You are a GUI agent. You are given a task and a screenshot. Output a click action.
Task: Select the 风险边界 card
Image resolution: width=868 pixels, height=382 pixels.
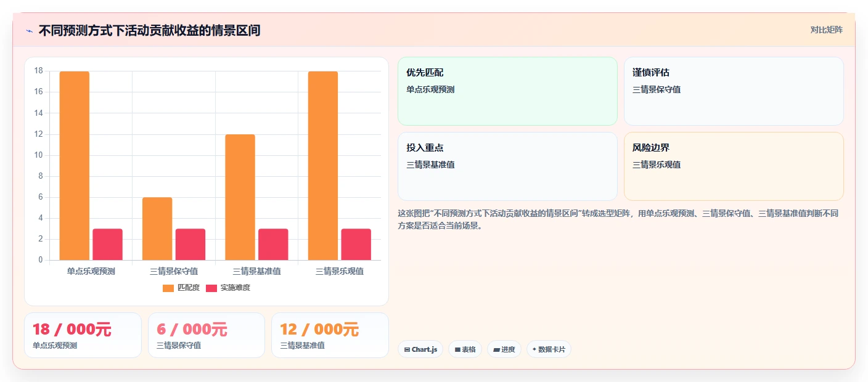point(734,166)
